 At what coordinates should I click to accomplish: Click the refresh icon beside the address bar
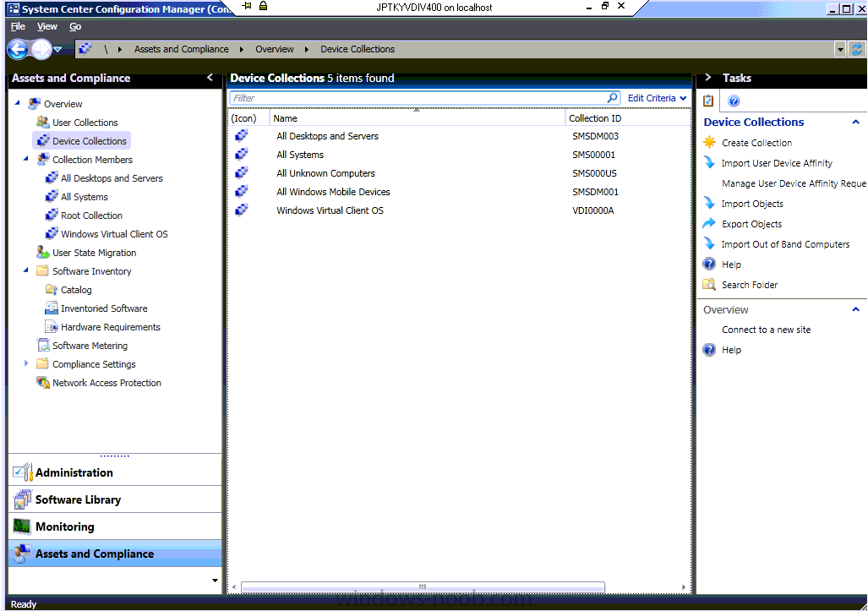coord(857,49)
